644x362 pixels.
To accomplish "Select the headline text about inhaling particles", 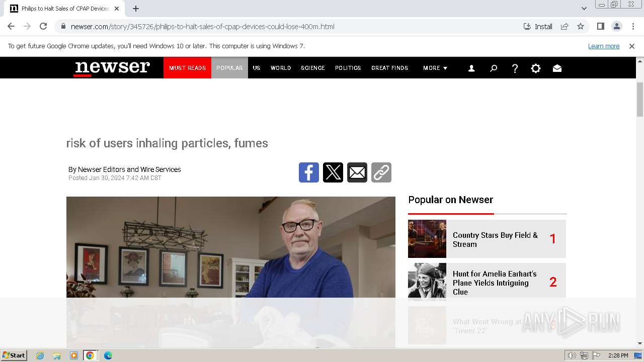I will tap(167, 143).
